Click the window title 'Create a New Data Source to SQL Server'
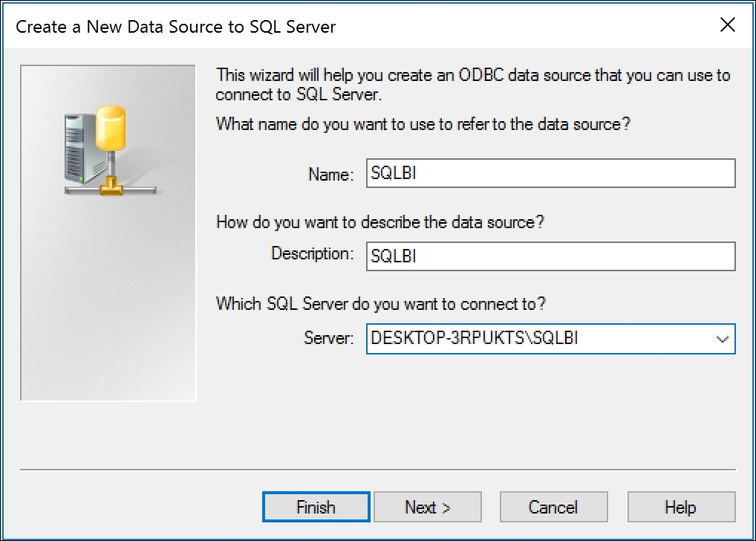Image resolution: width=756 pixels, height=541 pixels. point(175,27)
